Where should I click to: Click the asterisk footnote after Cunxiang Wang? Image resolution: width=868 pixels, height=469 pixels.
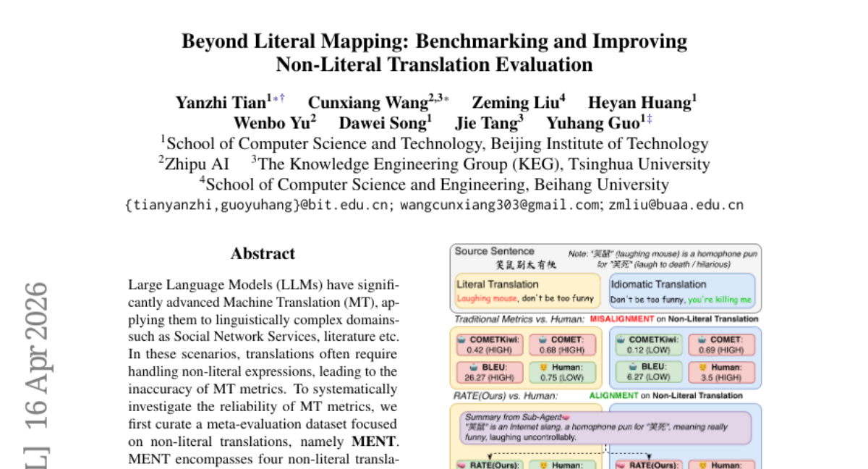pyautogui.click(x=446, y=98)
